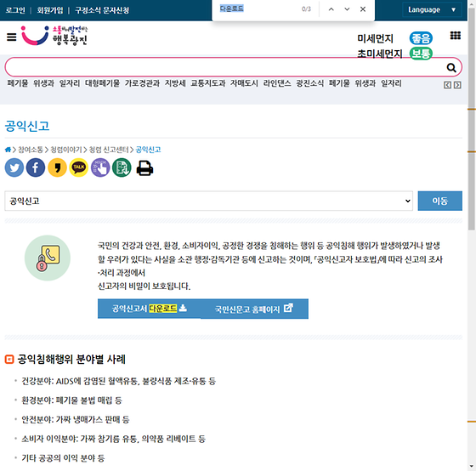Image resolution: width=476 pixels, height=471 pixels.
Task: Click the 참여소통 breadcrumb
Action: tap(31, 150)
